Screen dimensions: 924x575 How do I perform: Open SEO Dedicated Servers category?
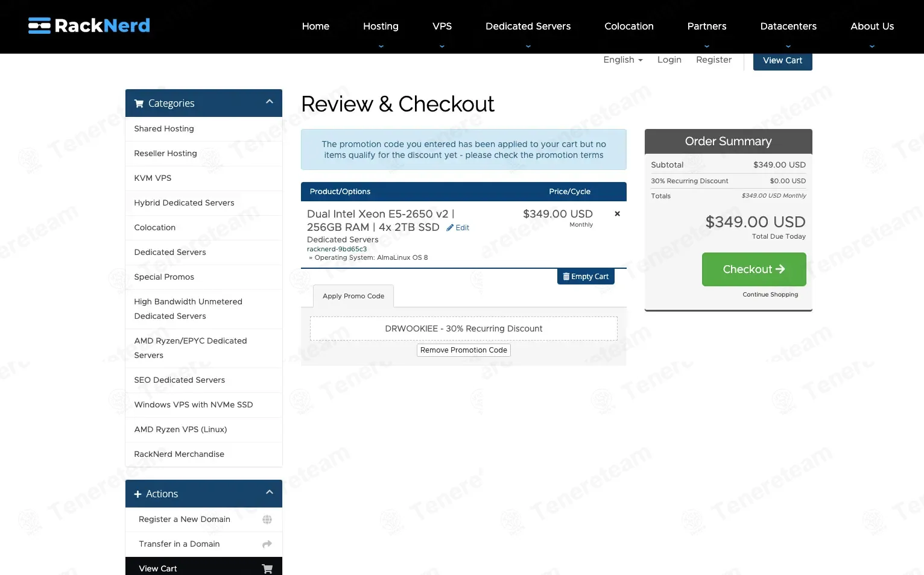pyautogui.click(x=204, y=380)
